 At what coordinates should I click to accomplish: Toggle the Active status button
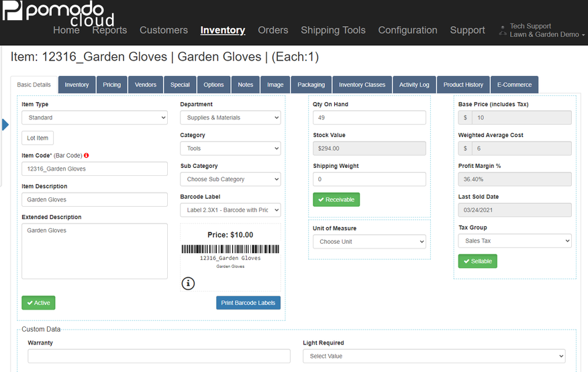point(38,303)
